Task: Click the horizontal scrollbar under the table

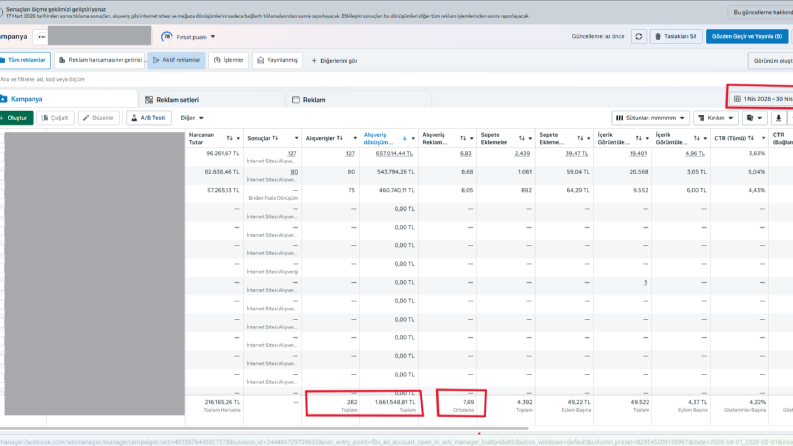Action: [x=264, y=428]
